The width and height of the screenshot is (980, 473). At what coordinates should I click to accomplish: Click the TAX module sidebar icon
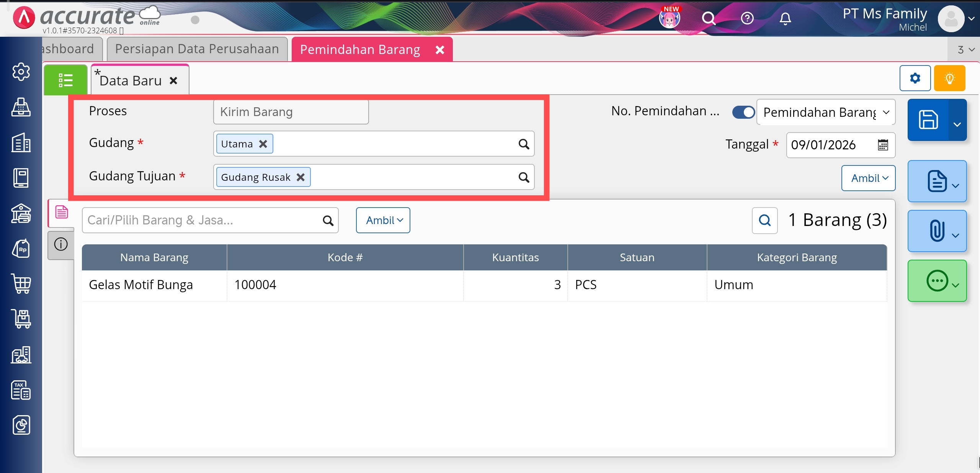point(21,390)
